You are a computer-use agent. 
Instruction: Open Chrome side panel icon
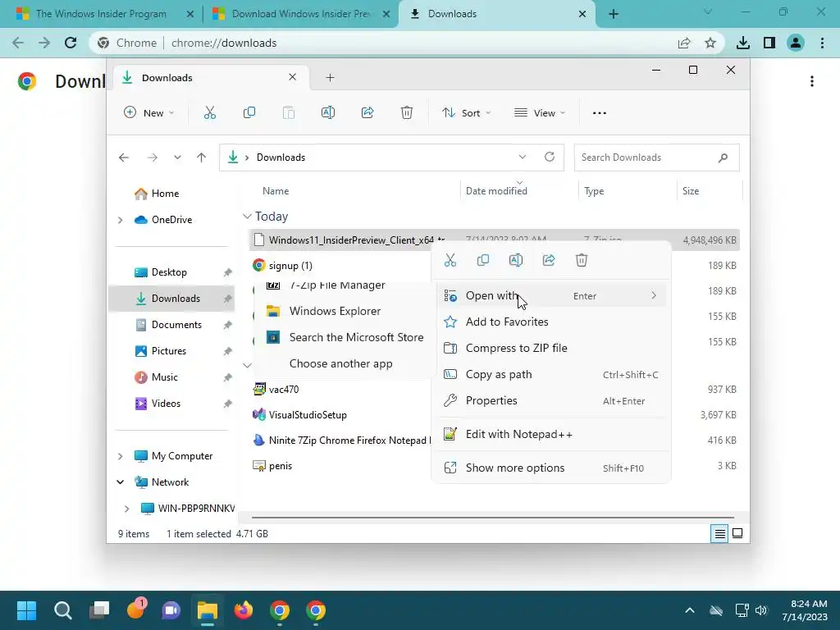769,43
